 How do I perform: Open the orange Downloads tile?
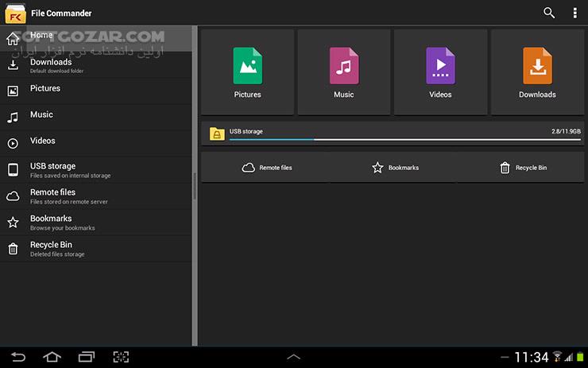(x=537, y=72)
